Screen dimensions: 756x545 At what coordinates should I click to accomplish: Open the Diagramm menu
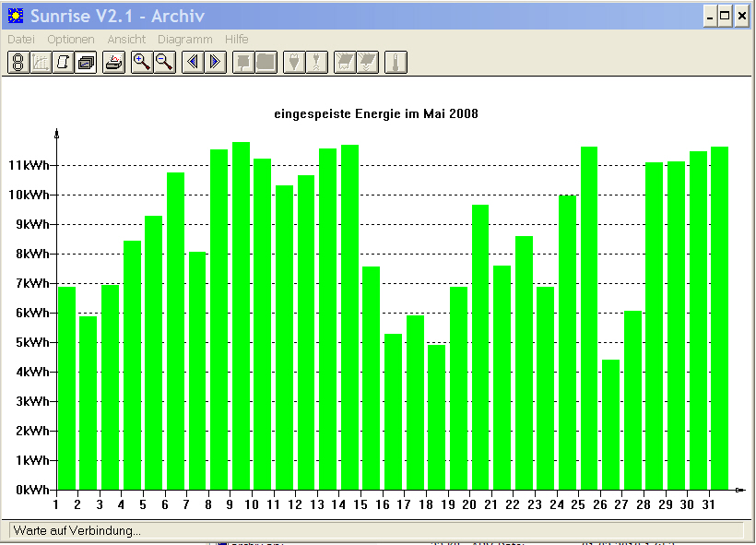click(185, 39)
